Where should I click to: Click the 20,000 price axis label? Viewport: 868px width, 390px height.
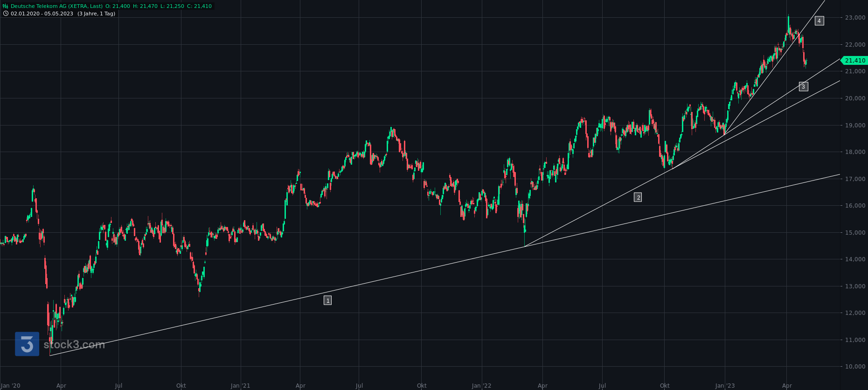pyautogui.click(x=855, y=98)
